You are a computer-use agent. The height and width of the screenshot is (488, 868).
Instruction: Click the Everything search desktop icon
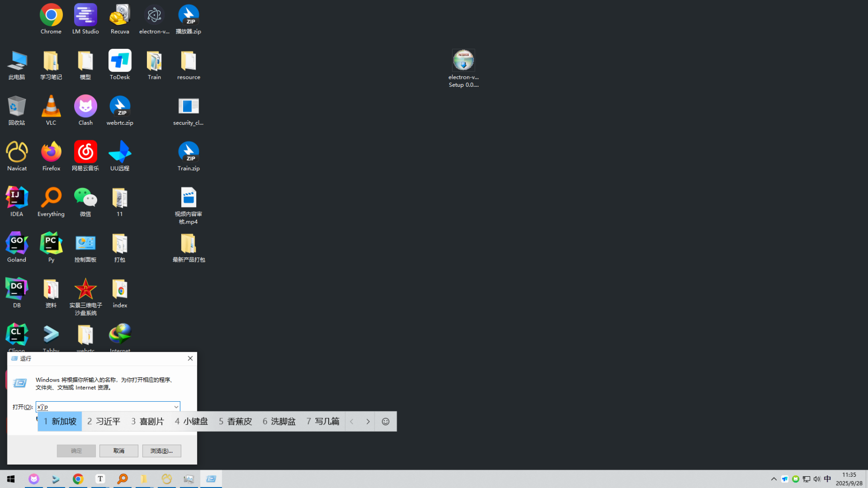(x=51, y=198)
